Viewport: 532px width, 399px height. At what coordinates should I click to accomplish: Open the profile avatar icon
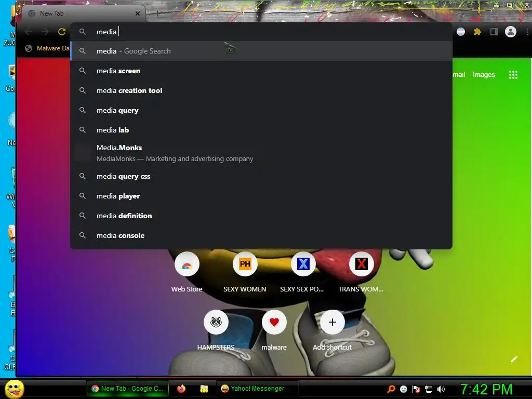point(511,32)
